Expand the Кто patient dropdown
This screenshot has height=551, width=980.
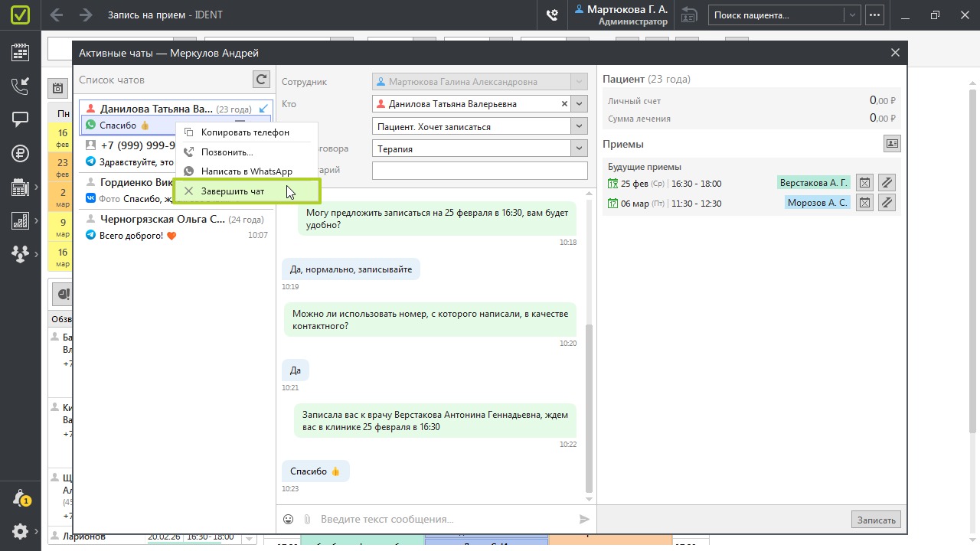[x=580, y=104]
